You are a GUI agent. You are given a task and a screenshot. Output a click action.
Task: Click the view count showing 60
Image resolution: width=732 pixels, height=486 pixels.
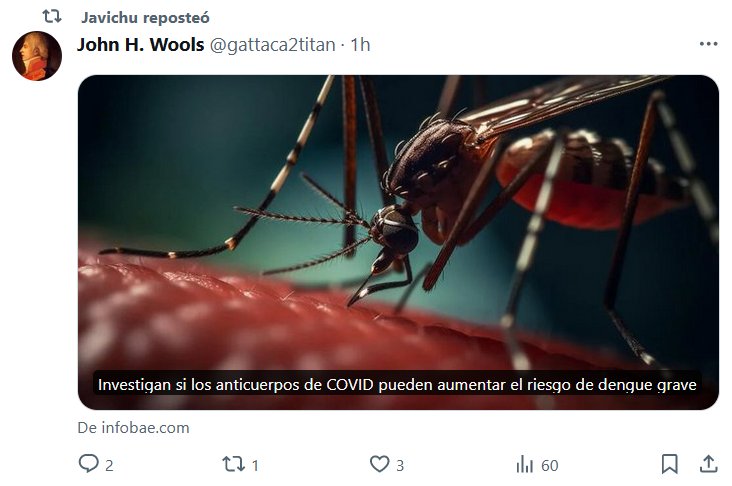tap(549, 465)
